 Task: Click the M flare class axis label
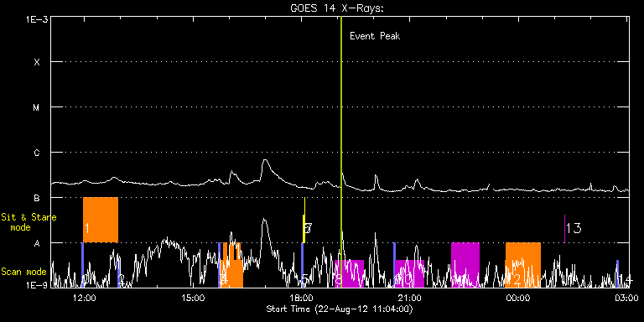[x=37, y=107]
